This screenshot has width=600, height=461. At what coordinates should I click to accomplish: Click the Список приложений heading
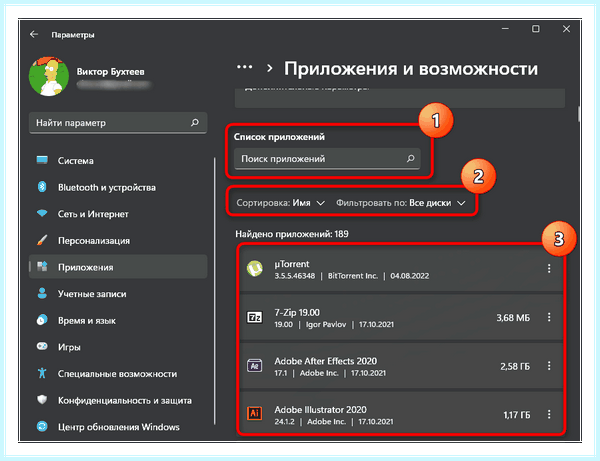(279, 137)
